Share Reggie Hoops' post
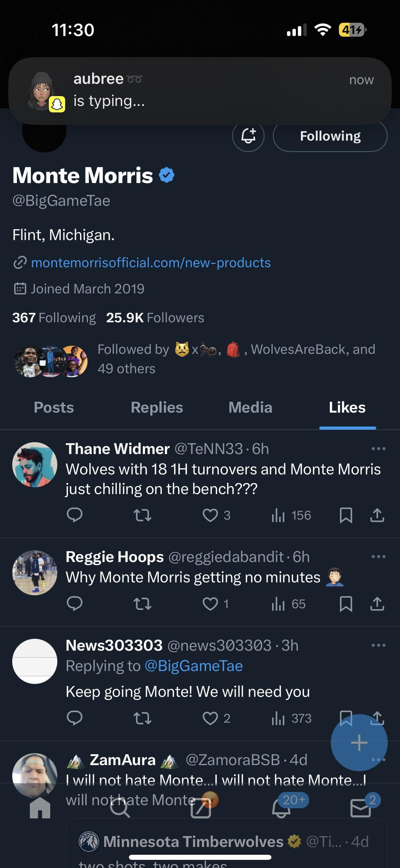The height and width of the screenshot is (868, 400). tap(377, 604)
